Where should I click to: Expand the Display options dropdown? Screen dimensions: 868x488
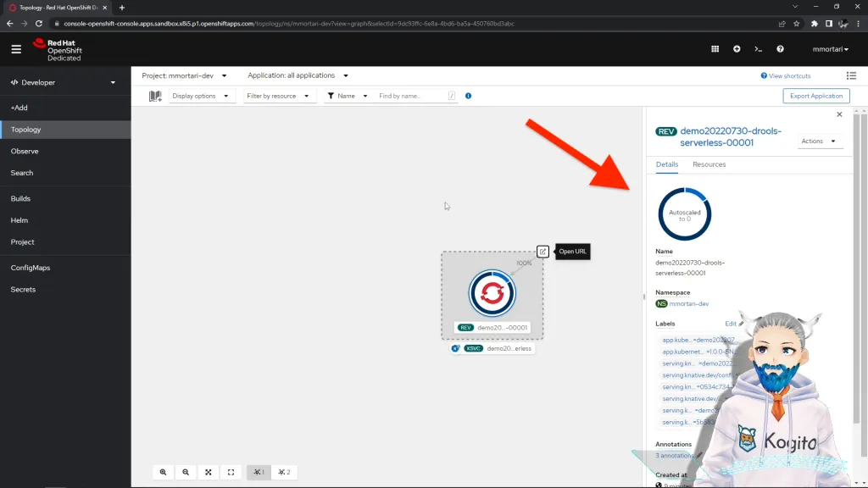click(x=200, y=96)
